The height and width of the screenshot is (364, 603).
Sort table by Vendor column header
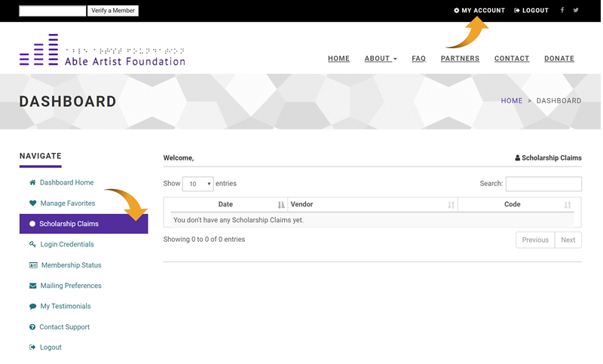click(x=372, y=204)
